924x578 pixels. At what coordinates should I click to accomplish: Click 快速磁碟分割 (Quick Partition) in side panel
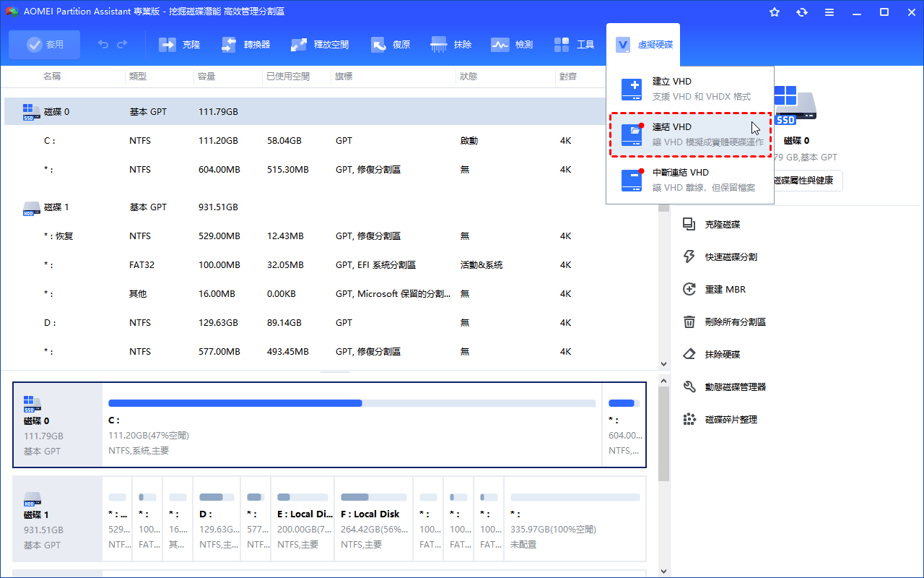[x=720, y=257]
